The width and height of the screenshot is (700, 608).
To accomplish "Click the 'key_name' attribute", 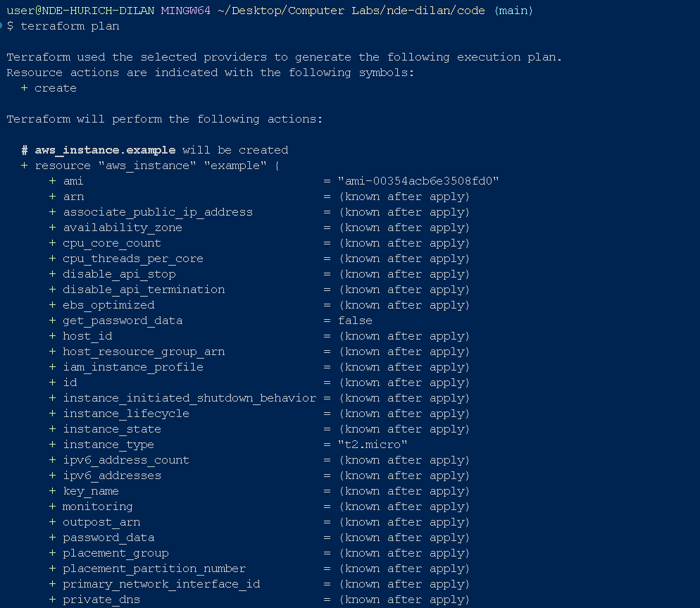I will click(x=91, y=491).
